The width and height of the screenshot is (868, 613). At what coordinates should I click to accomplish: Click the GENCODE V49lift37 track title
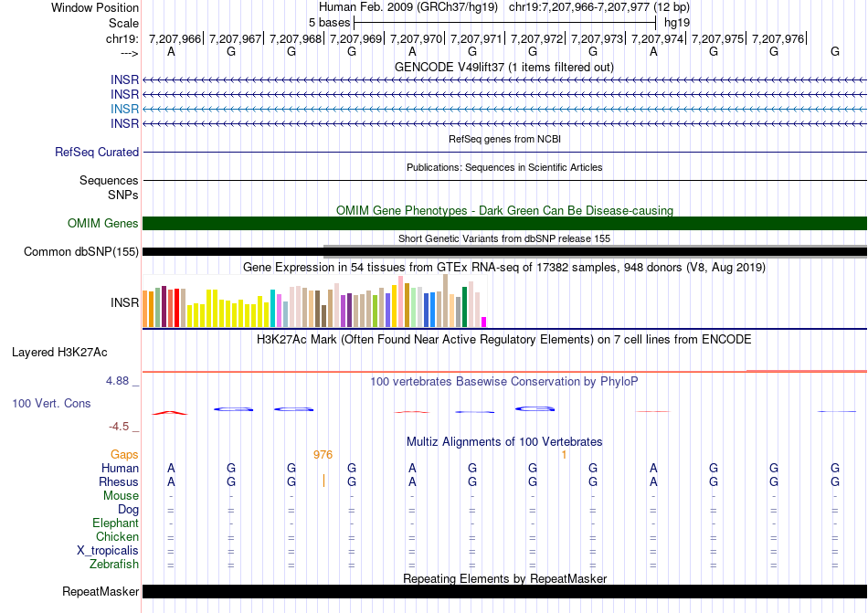(503, 67)
